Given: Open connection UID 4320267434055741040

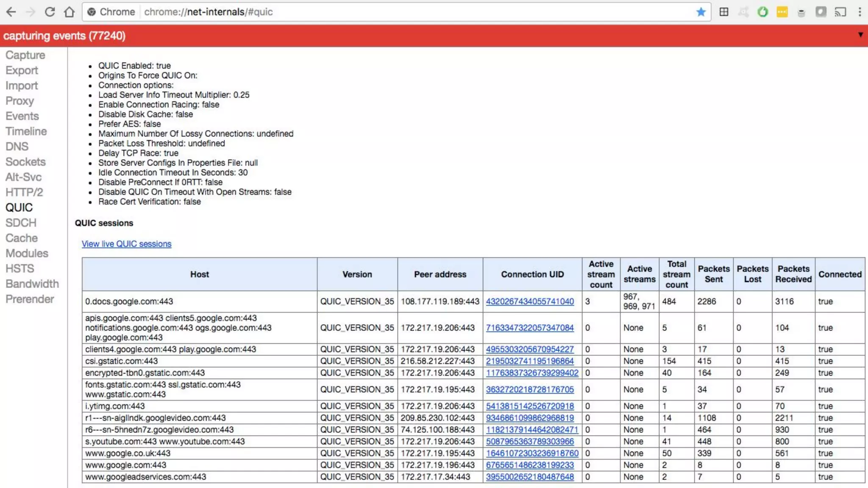Looking at the screenshot, I should pyautogui.click(x=530, y=302).
